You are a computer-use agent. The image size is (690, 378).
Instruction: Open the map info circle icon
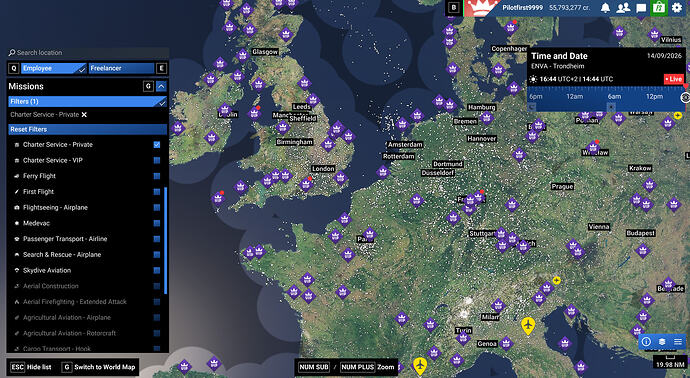pos(646,341)
